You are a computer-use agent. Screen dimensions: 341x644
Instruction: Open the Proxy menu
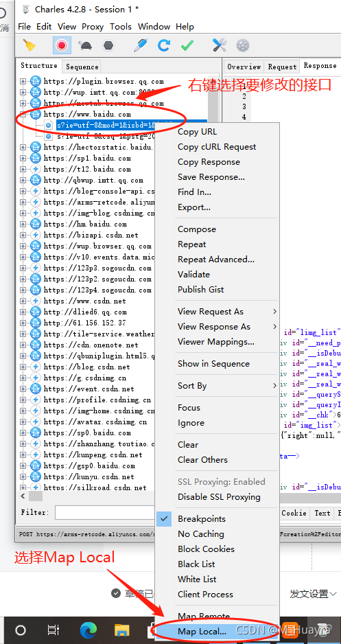click(93, 27)
